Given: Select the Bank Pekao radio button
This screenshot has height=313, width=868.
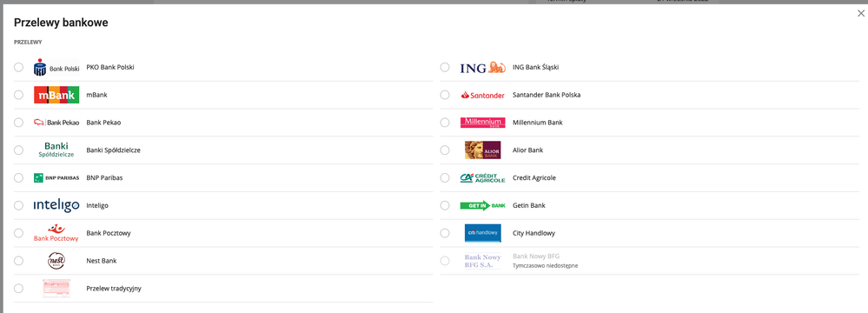Looking at the screenshot, I should pyautogui.click(x=19, y=123).
